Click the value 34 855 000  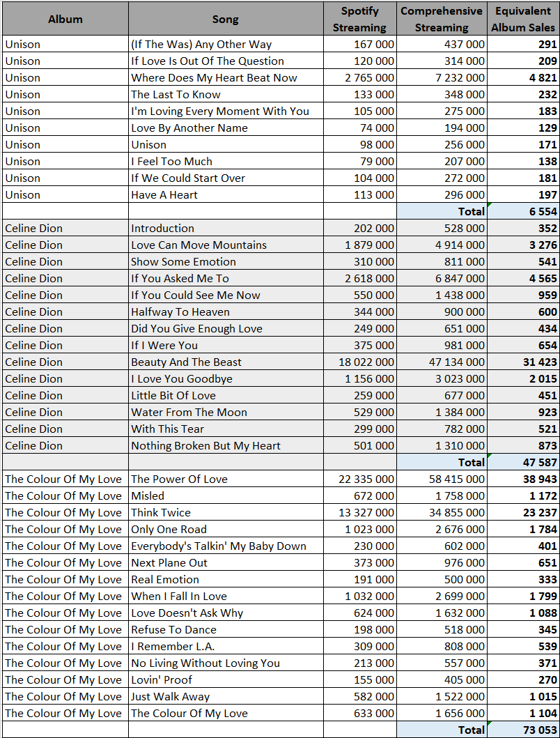pyautogui.click(x=442, y=512)
